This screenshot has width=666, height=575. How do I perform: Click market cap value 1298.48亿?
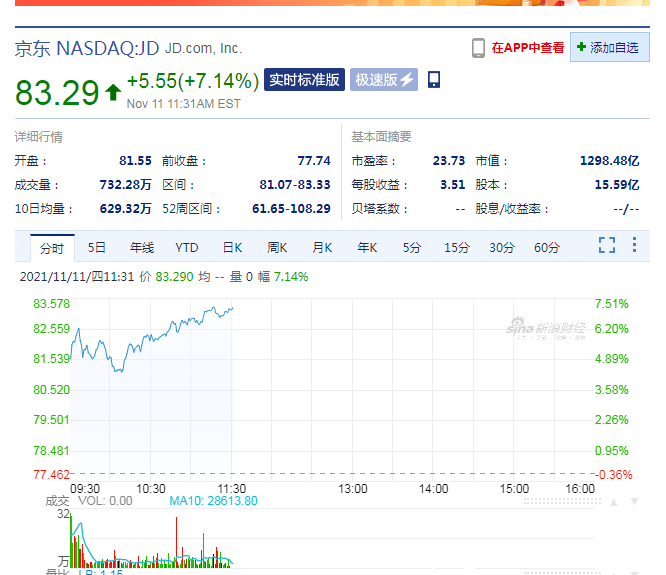[610, 161]
